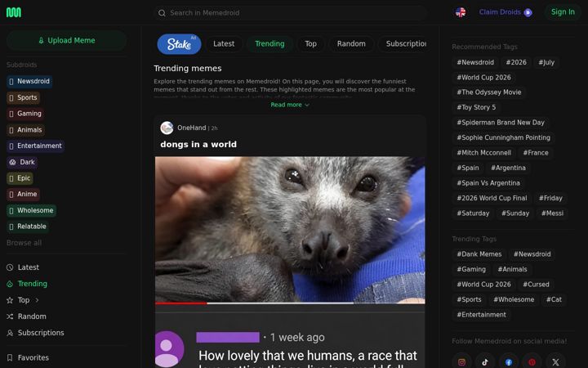
Task: Open the Entertainment subdroid
Action: pyautogui.click(x=35, y=146)
